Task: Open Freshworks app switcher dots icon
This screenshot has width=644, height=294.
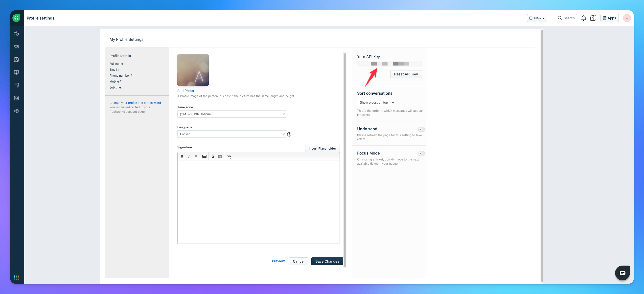Action: coord(16,278)
